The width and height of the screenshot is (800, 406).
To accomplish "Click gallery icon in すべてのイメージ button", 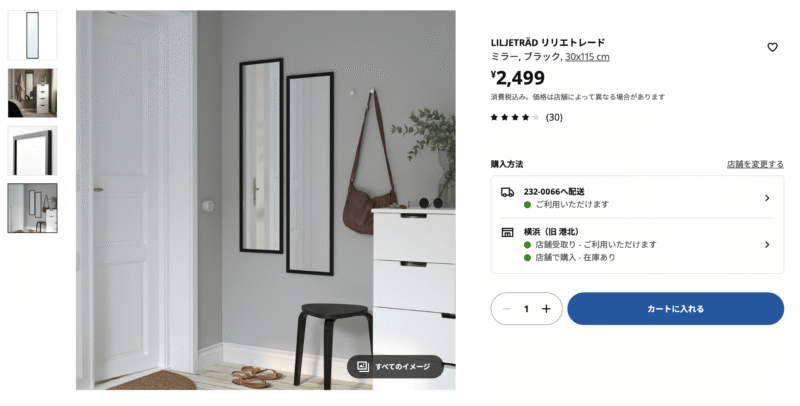I will coord(363,366).
